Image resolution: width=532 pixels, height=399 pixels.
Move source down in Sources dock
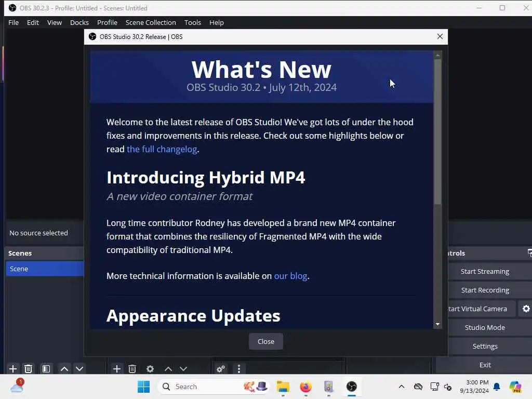(x=183, y=368)
